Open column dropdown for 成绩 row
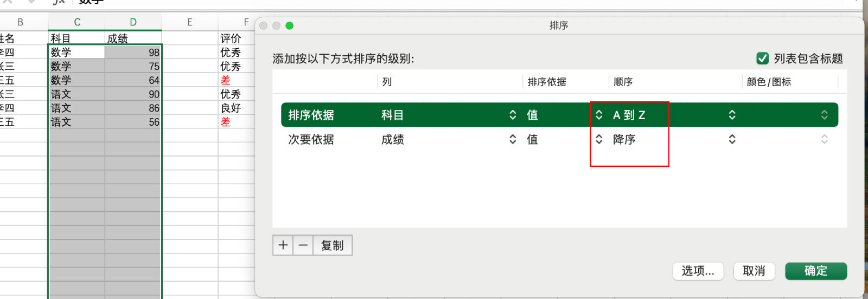Viewport: 868px width, 299px height. 448,139
